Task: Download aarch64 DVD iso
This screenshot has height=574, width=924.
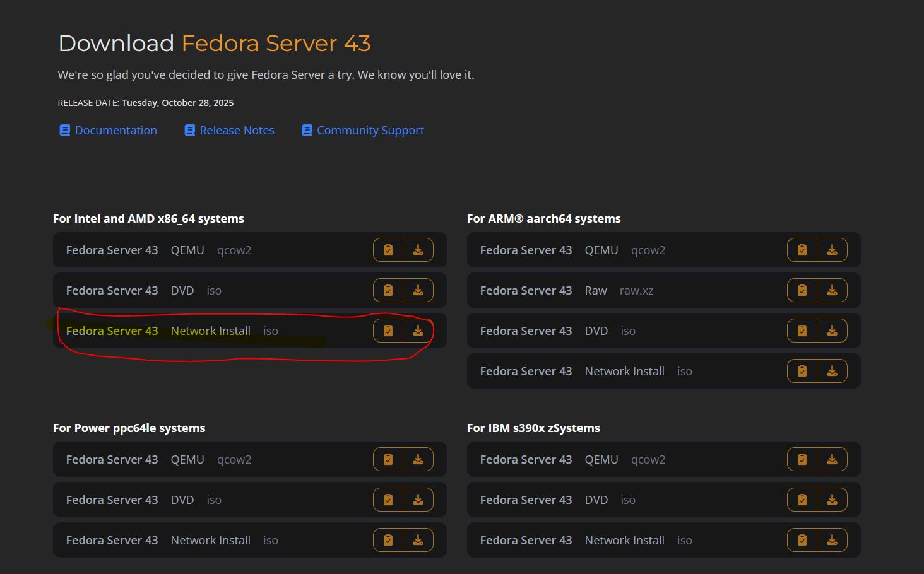Action: pyautogui.click(x=832, y=331)
